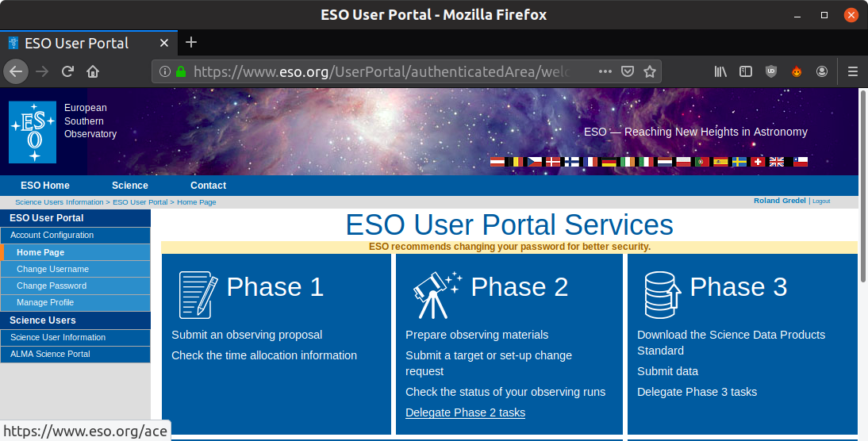Open page actions three-dot menu
Viewport: 868px width, 441px height.
point(605,71)
